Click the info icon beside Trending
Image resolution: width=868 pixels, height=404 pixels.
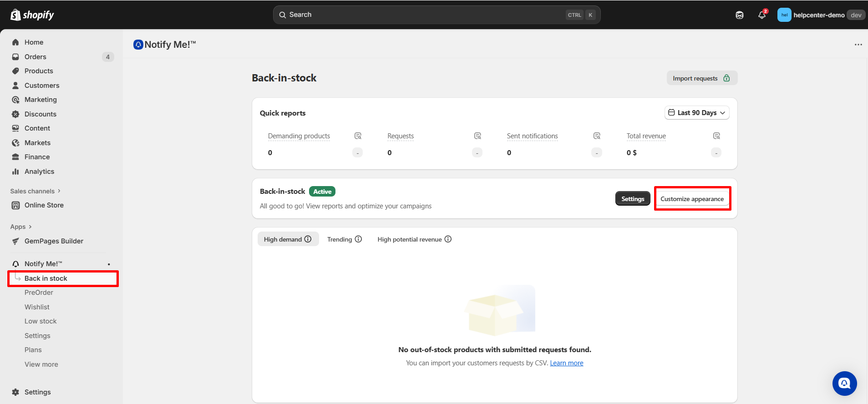click(x=358, y=239)
